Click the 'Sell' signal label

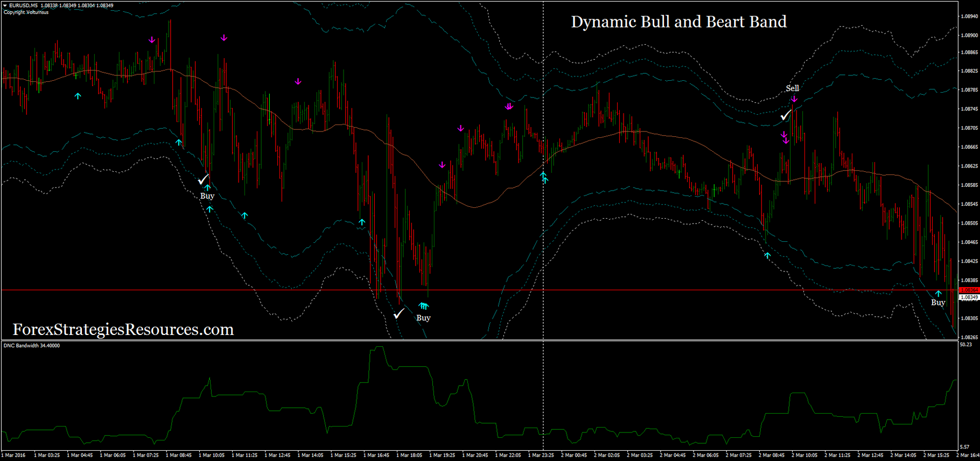click(x=792, y=88)
